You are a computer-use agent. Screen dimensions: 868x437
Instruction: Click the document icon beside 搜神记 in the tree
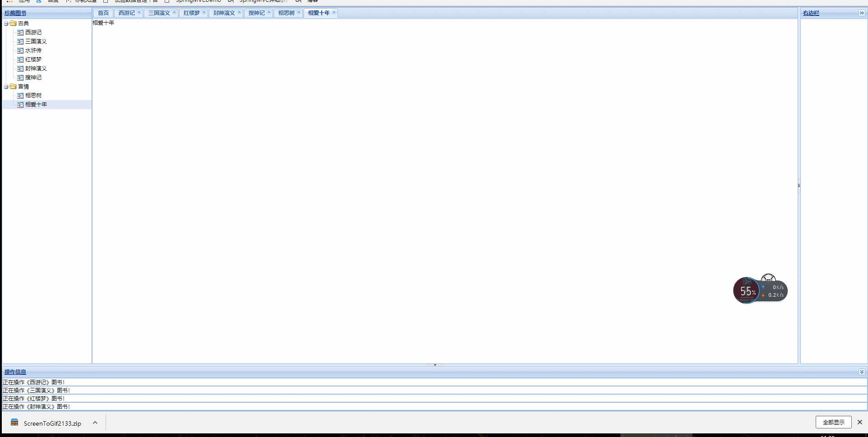pyautogui.click(x=20, y=78)
